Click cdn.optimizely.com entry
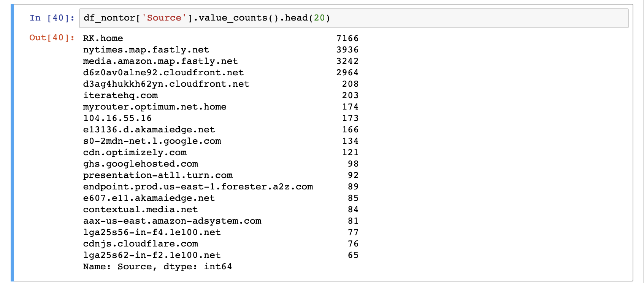The width and height of the screenshot is (644, 283). pyautogui.click(x=135, y=153)
